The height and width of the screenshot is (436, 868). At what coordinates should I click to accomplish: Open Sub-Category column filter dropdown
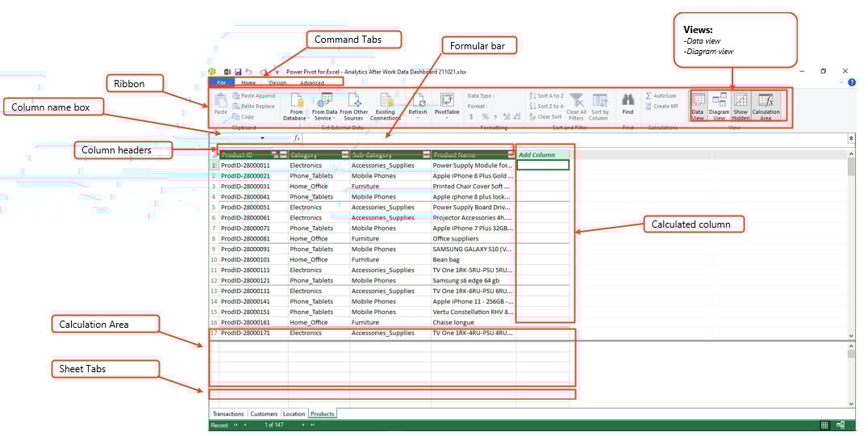click(x=426, y=155)
